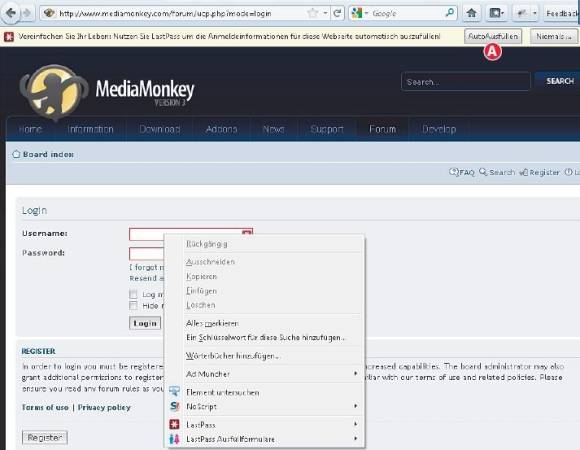
Task: Open the bookmarks icon dropdown arrow
Action: [x=502, y=13]
